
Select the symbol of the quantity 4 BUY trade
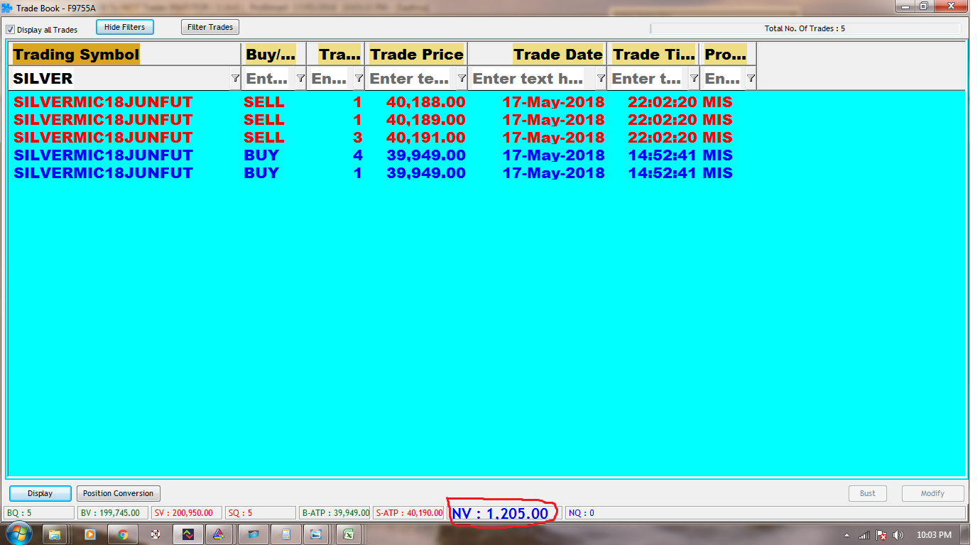coord(103,155)
